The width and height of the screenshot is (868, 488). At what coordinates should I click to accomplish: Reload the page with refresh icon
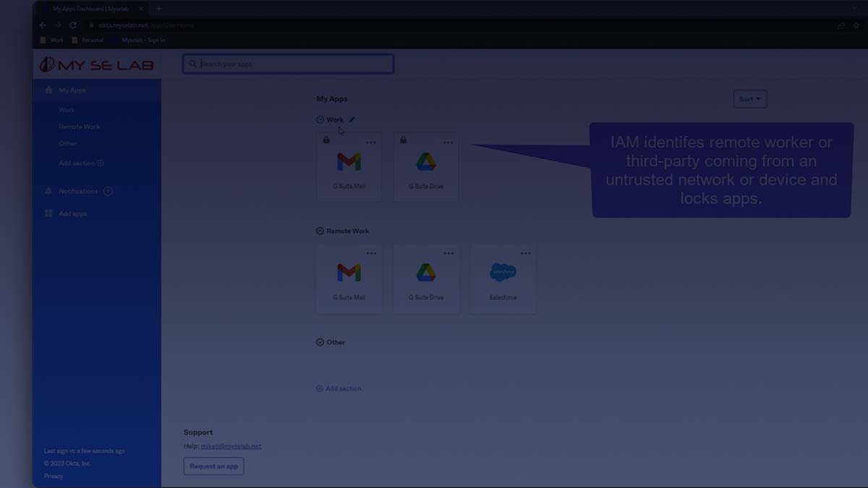click(x=73, y=25)
